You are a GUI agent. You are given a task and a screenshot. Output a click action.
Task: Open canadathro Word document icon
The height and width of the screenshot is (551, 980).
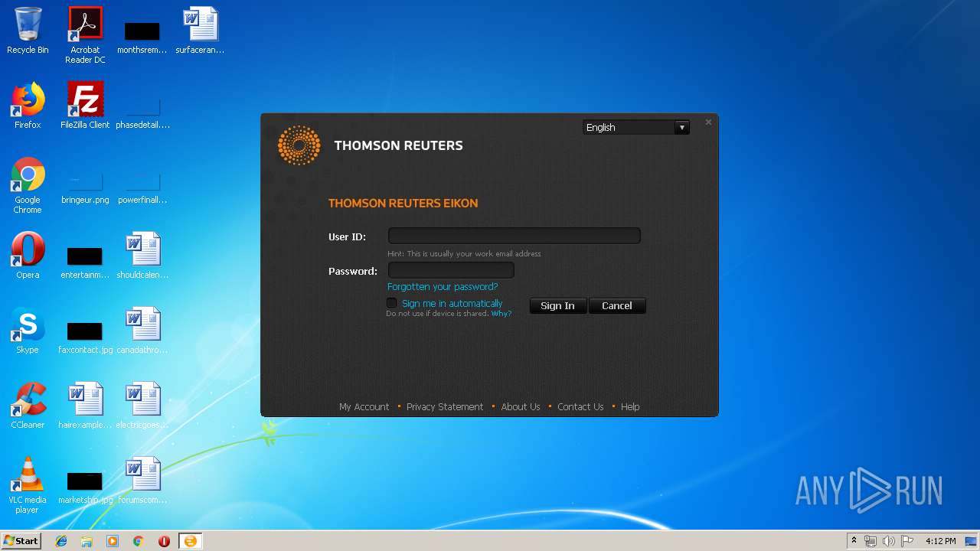pyautogui.click(x=142, y=331)
